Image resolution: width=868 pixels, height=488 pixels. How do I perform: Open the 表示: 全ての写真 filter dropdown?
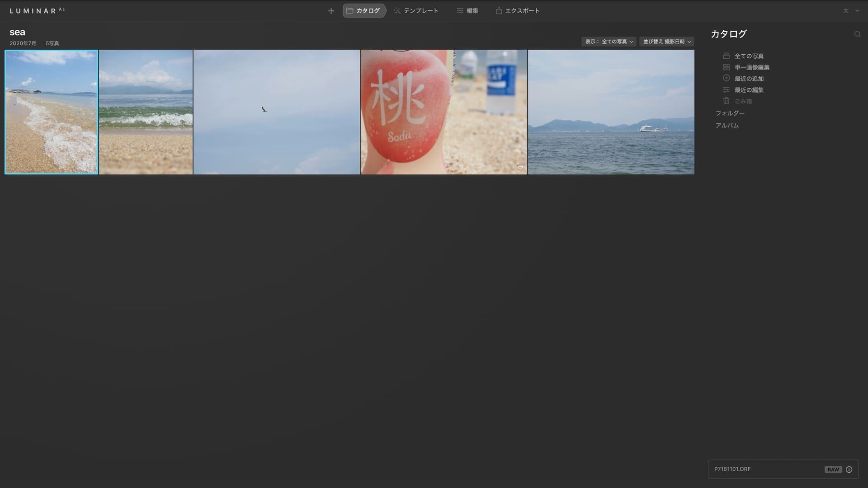click(609, 42)
